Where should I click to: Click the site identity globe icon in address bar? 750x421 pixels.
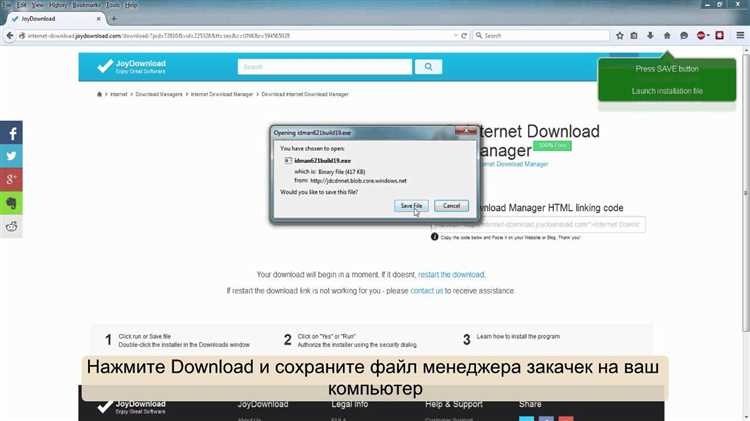pos(22,36)
